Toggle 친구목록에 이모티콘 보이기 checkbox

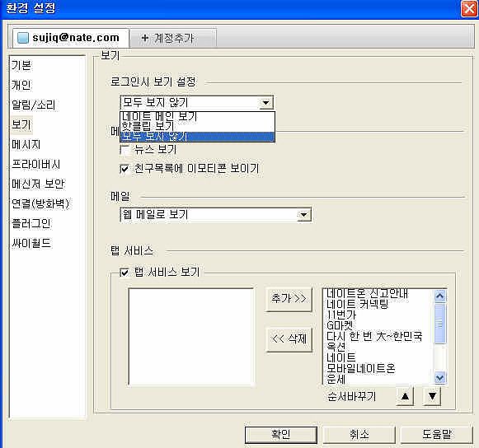pos(124,169)
